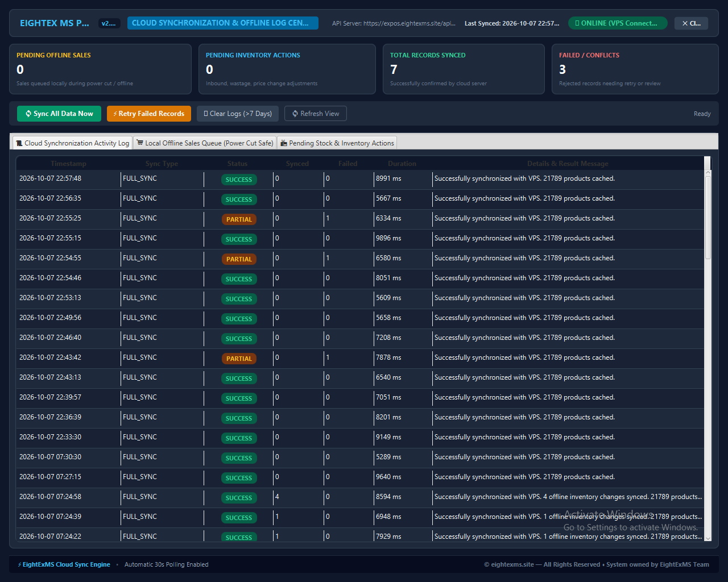Click the 2026-10-07 07:24:22 timestamp

[50, 537]
